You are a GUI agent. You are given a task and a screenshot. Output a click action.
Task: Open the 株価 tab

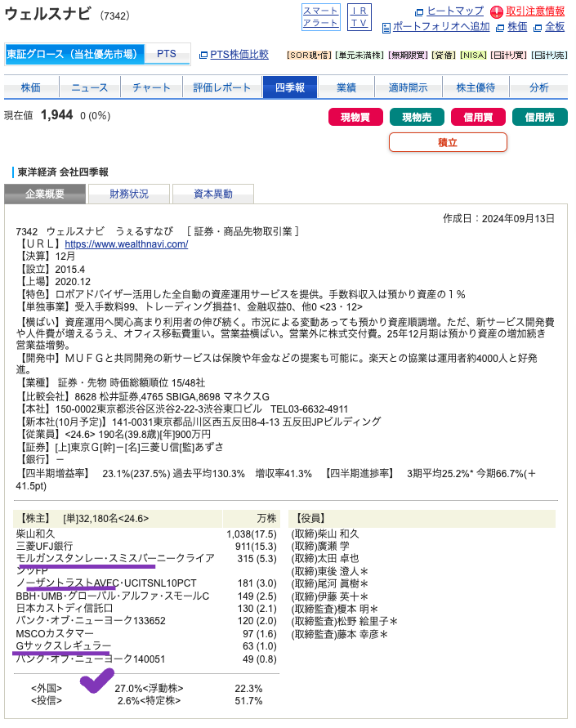[x=30, y=87]
